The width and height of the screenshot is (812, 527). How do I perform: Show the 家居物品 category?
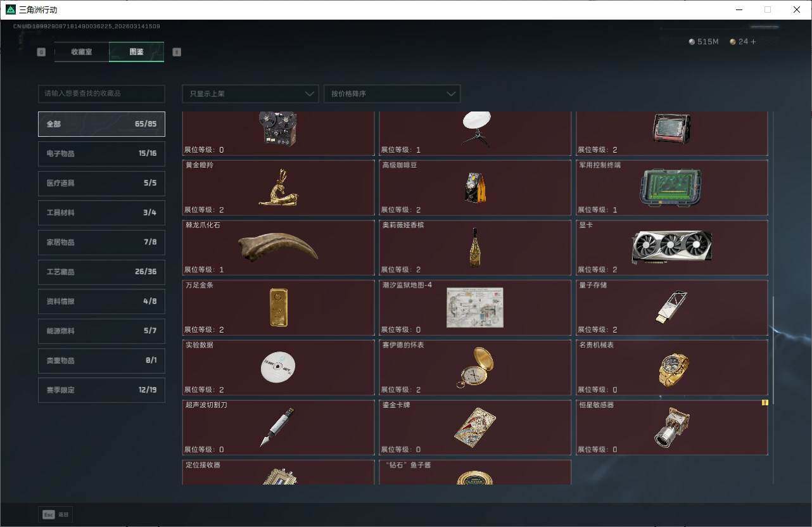tap(101, 243)
